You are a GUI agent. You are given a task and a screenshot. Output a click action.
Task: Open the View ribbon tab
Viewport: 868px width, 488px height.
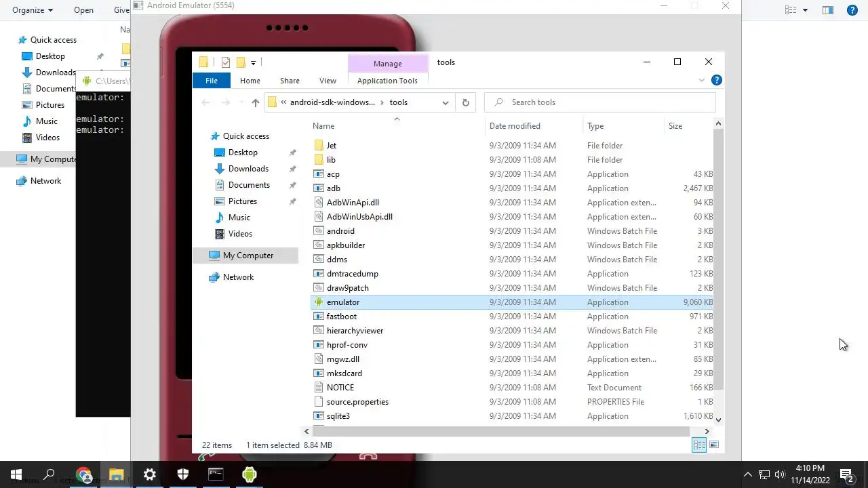click(328, 81)
